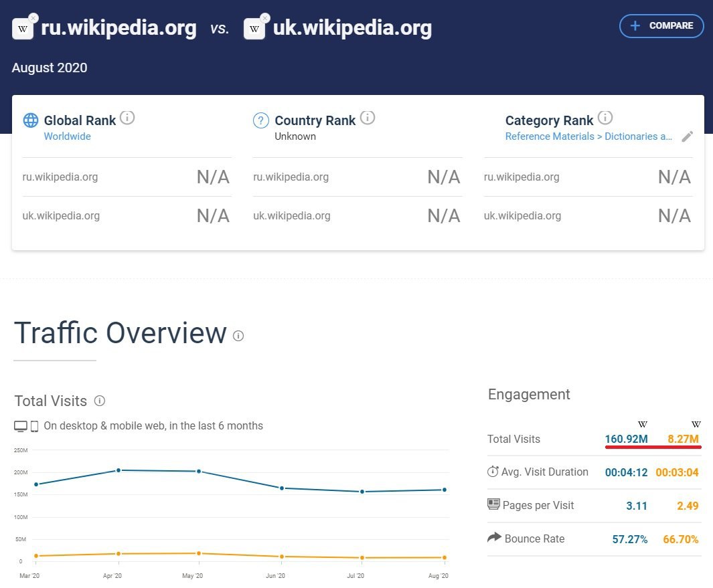The image size is (713, 588).
Task: Click the small W icon above 8.27M
Action: pos(696,424)
